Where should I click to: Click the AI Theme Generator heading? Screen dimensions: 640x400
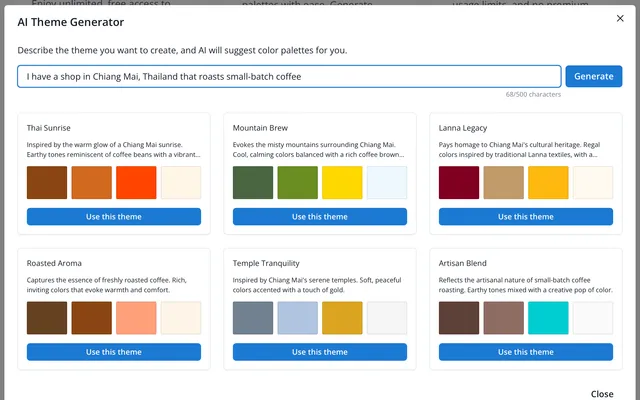(71, 22)
